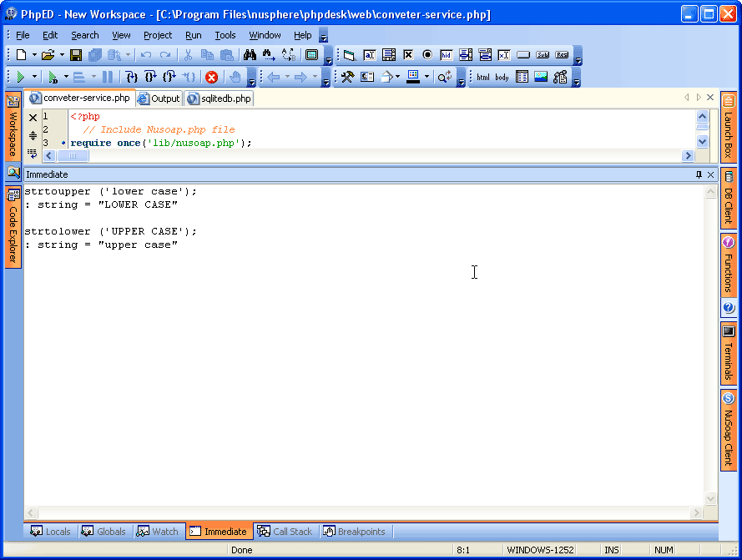This screenshot has width=742, height=560.
Task: Open the Project menu
Action: click(157, 35)
